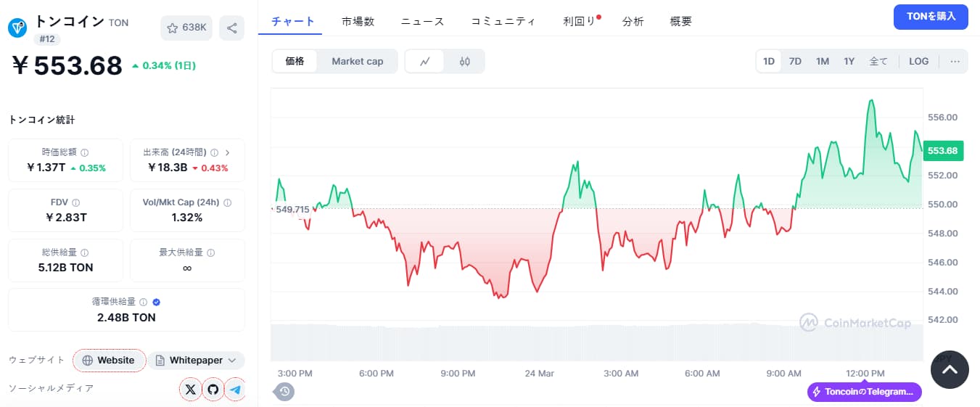
Task: Select the 価格 chart toggle
Action: point(295,62)
